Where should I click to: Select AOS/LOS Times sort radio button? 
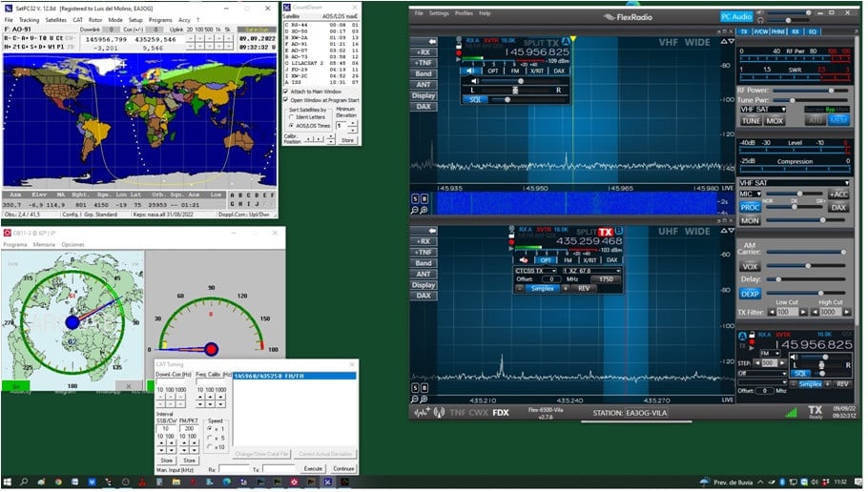(291, 126)
